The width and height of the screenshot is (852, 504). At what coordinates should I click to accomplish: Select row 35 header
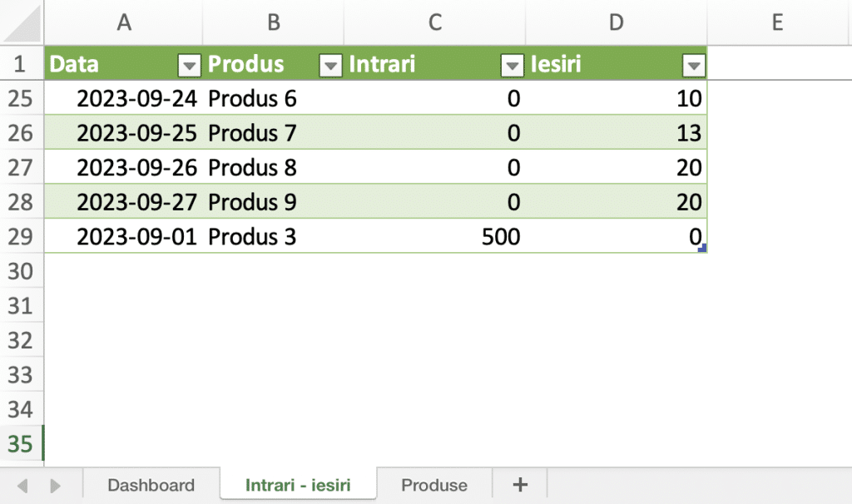point(21,444)
